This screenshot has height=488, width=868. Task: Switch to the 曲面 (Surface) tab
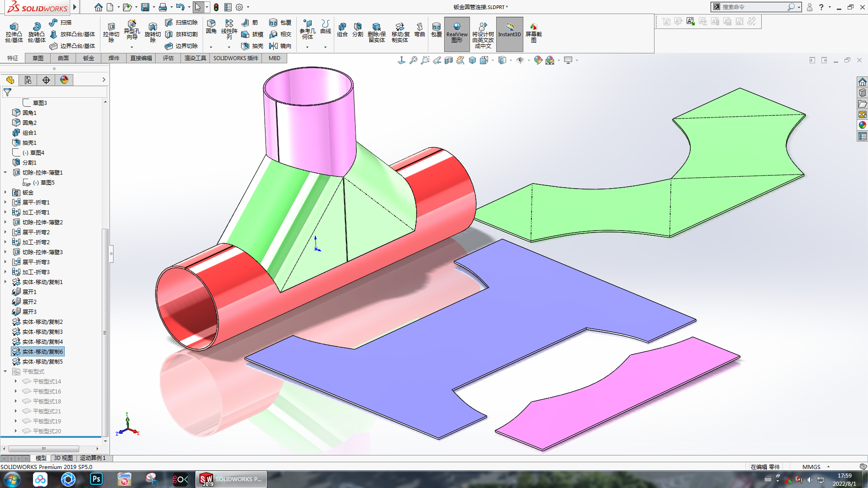63,58
